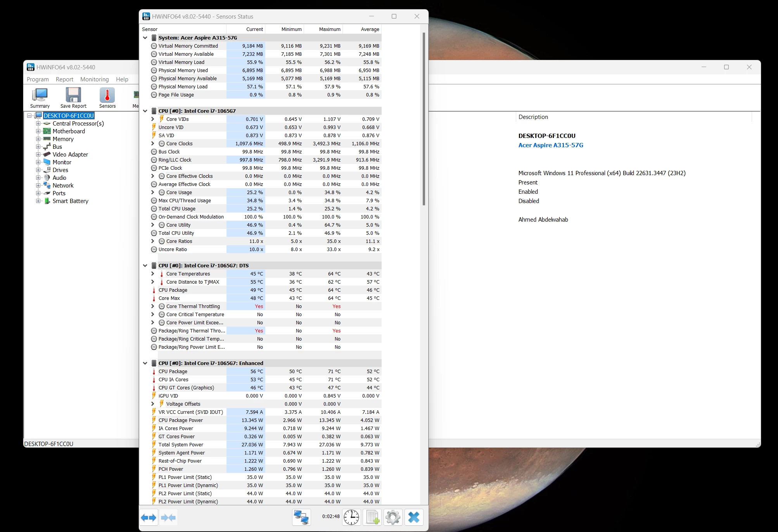778x532 pixels.
Task: Select Video Adapter in device tree
Action: click(x=70, y=155)
